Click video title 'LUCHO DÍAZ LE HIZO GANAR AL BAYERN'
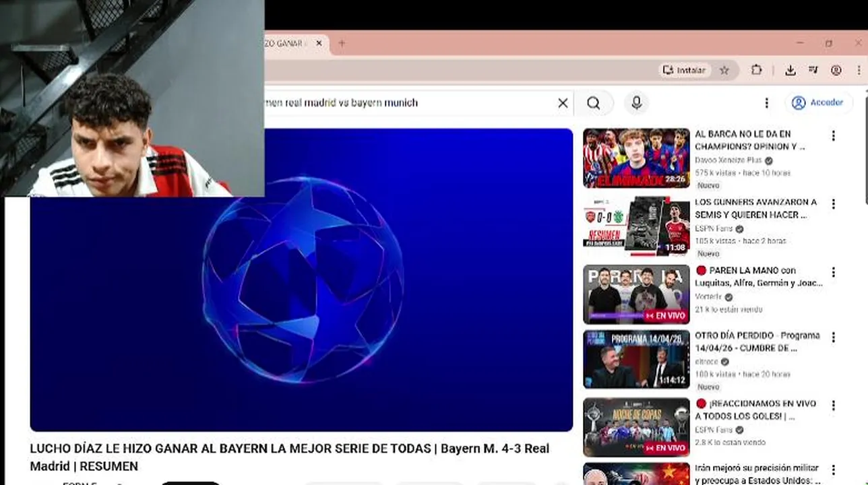868x485 pixels. 289,457
